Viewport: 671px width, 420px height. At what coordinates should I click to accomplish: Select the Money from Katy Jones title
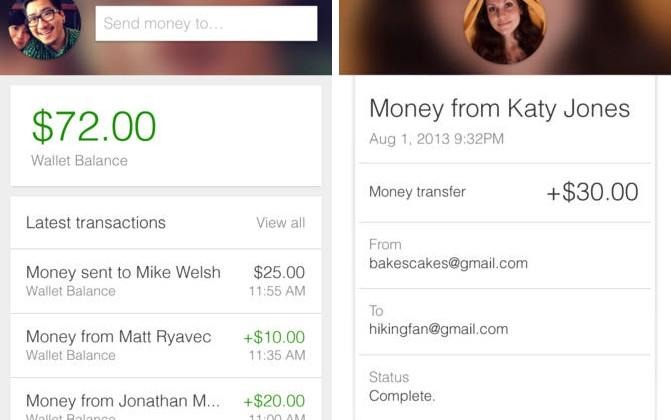tap(499, 108)
